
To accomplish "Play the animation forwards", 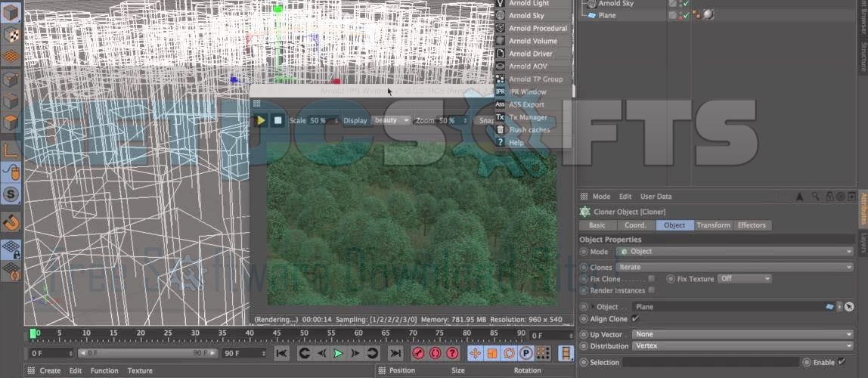I will [338, 353].
